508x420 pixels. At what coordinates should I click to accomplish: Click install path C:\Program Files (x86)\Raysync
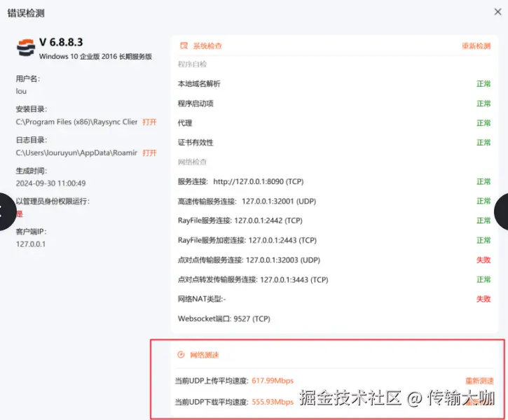(x=76, y=122)
